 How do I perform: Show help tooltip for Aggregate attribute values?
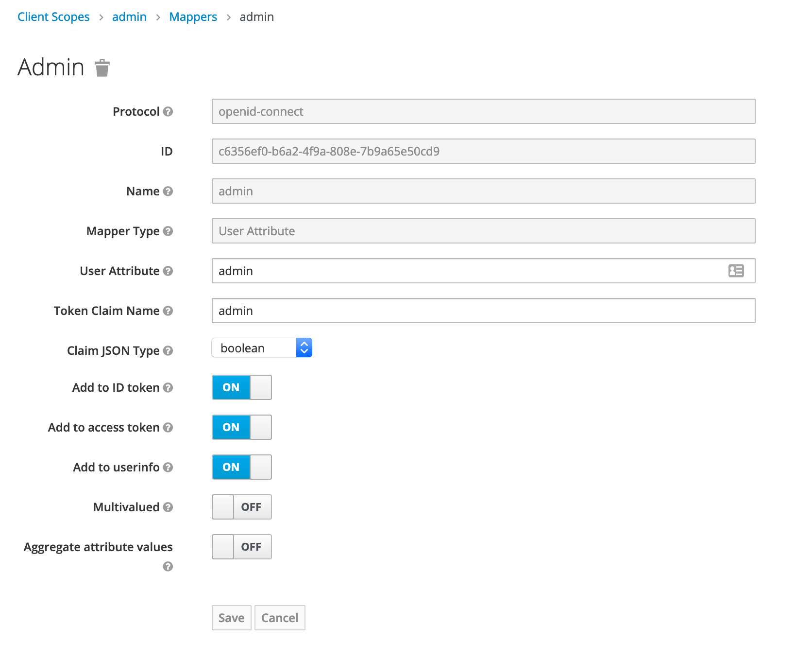click(168, 566)
